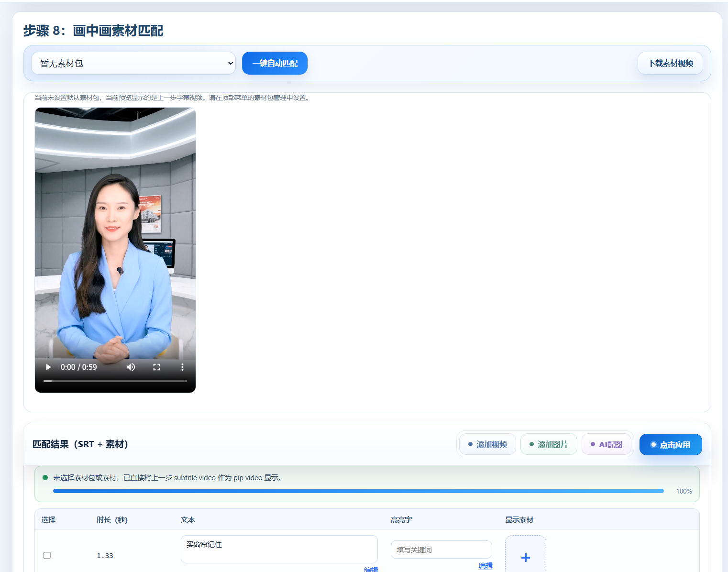The height and width of the screenshot is (572, 728).
Task: Play the preview video
Action: (x=48, y=367)
